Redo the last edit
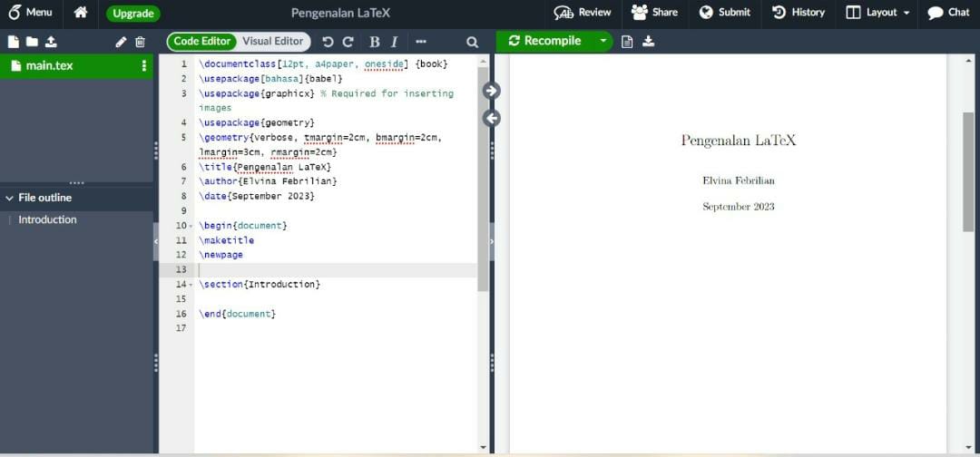 (348, 42)
